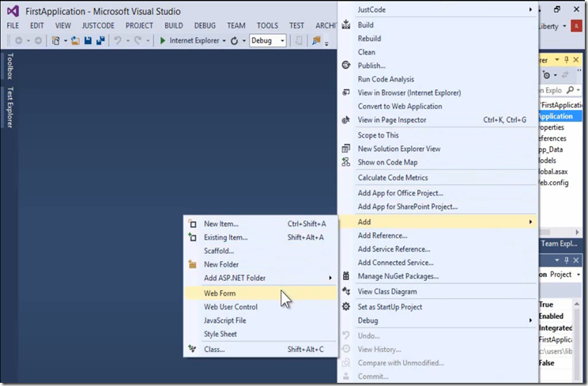Image resolution: width=588 pixels, height=386 pixels.
Task: Click the New Solution Explorer View icon
Action: (x=345, y=149)
